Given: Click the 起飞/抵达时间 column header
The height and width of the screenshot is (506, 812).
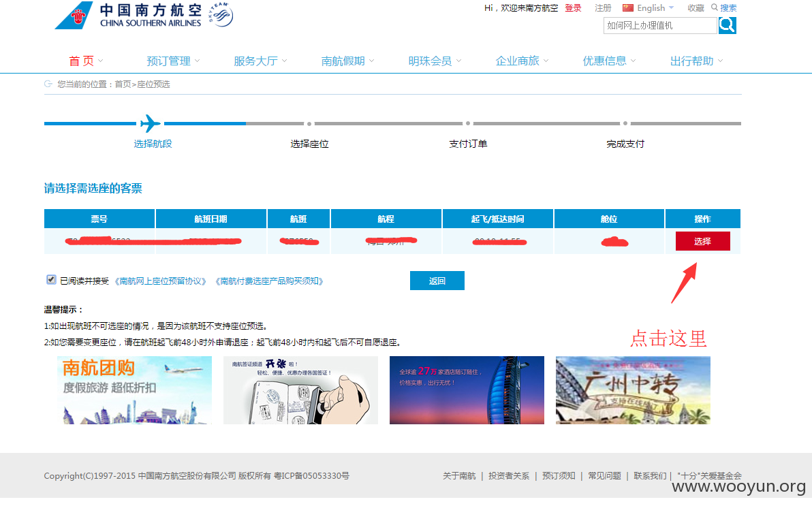Looking at the screenshot, I should pos(498,219).
